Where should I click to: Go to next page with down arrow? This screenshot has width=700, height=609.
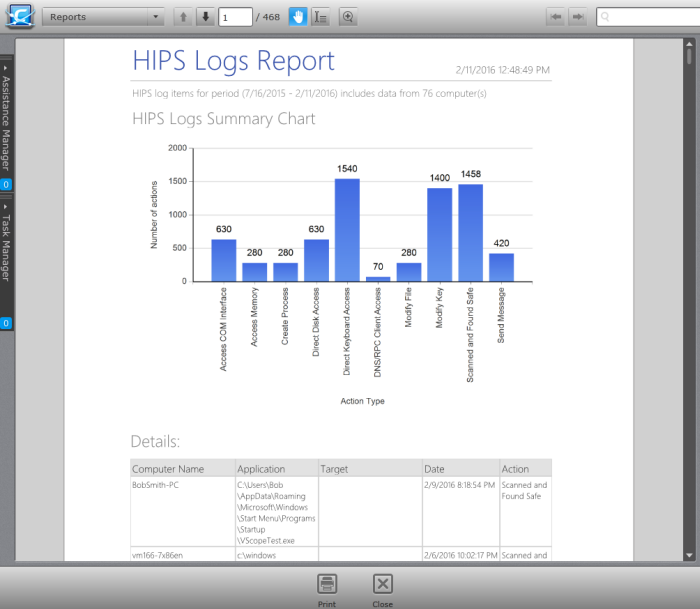click(205, 17)
